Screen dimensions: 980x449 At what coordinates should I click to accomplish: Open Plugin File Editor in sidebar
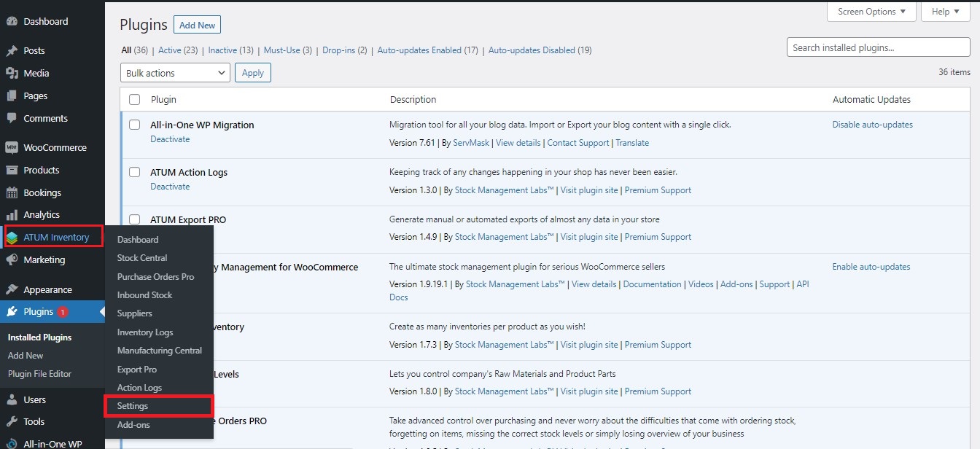point(39,374)
